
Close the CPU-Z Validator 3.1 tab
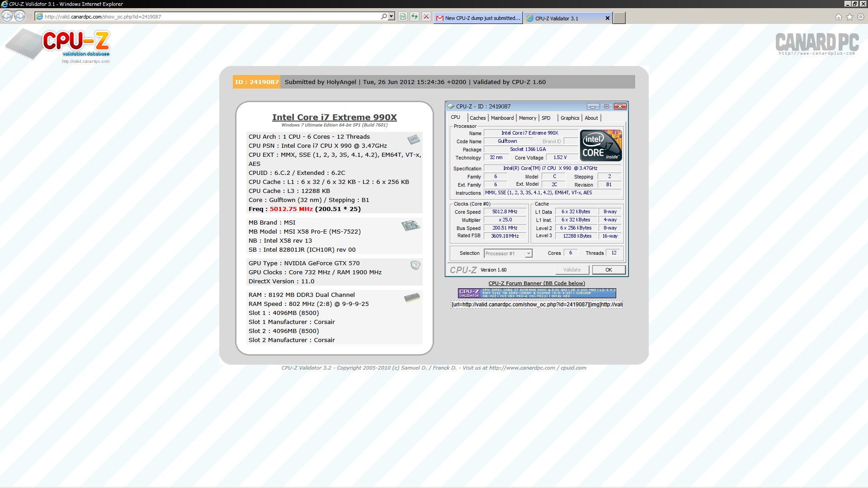(608, 18)
